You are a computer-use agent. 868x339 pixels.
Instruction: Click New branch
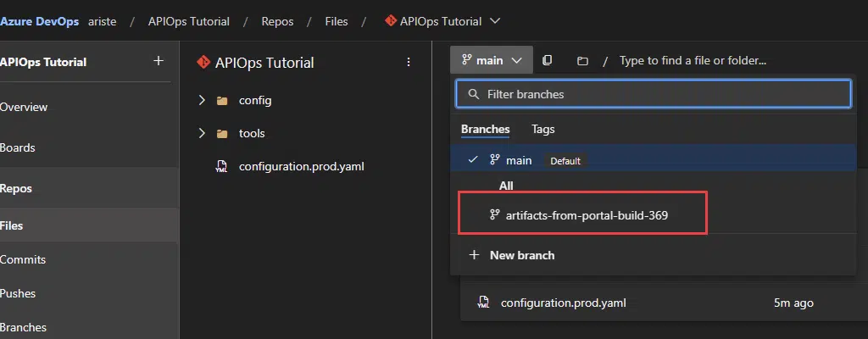(521, 255)
